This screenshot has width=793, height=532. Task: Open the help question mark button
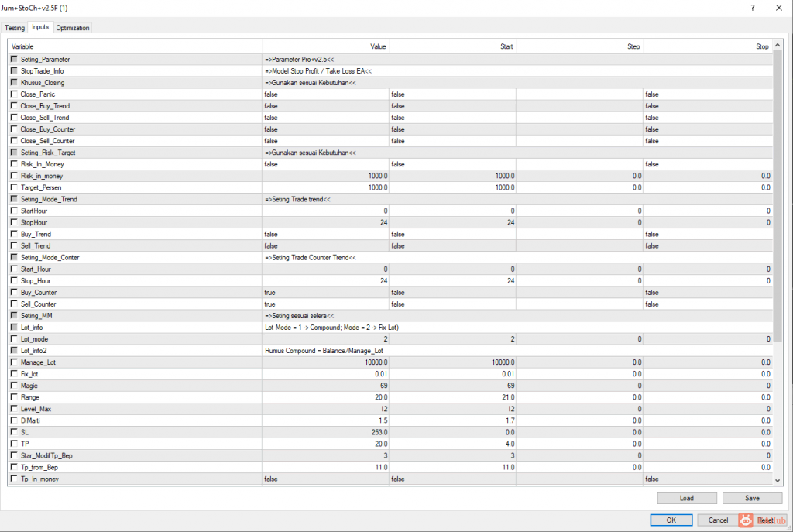753,8
